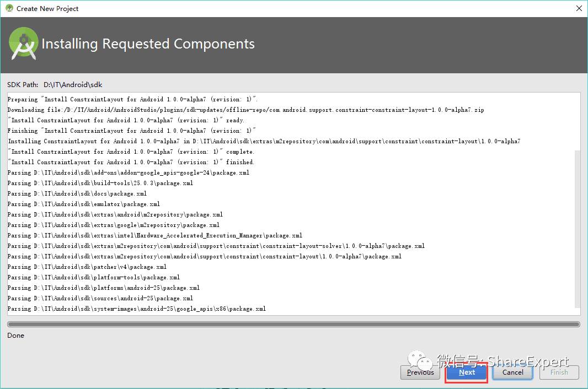Image resolution: width=588 pixels, height=389 pixels.
Task: Select log line parsing emulator package.xml
Action: (x=84, y=204)
